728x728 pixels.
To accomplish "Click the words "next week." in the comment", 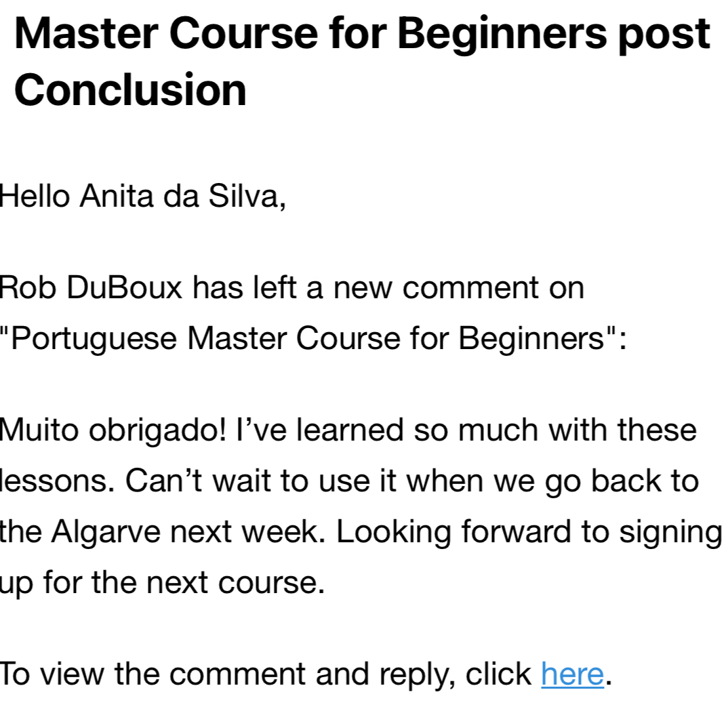I will click(x=248, y=531).
